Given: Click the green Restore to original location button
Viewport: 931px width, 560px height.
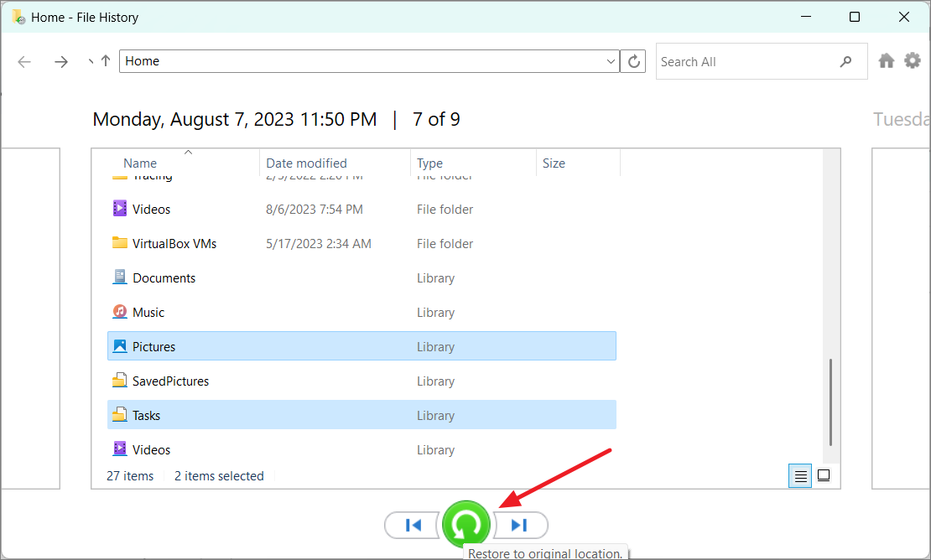Looking at the screenshot, I should (466, 525).
